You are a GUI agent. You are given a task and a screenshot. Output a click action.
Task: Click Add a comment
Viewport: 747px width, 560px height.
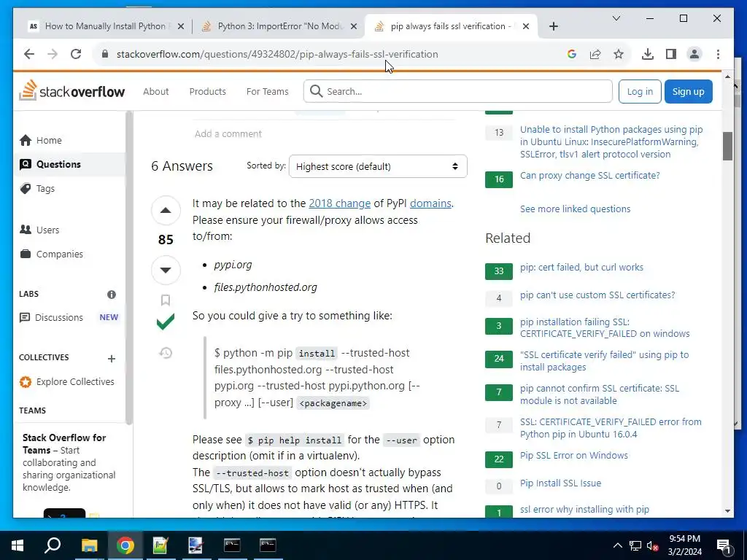click(228, 134)
